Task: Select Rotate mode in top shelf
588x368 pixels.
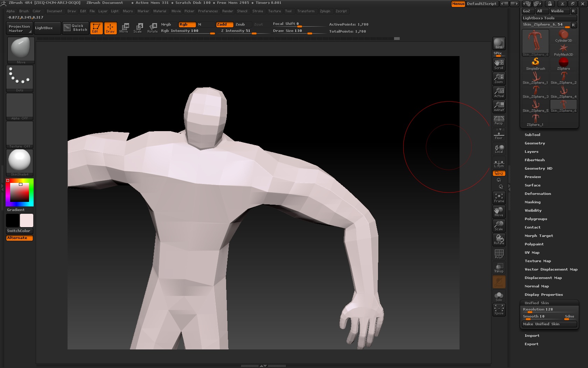Action: [x=152, y=28]
